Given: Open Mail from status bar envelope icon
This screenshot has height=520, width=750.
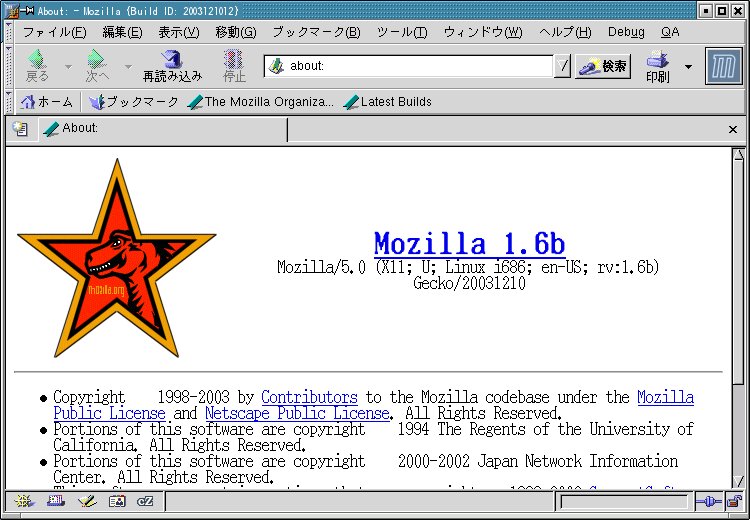Looking at the screenshot, I should click(56, 501).
